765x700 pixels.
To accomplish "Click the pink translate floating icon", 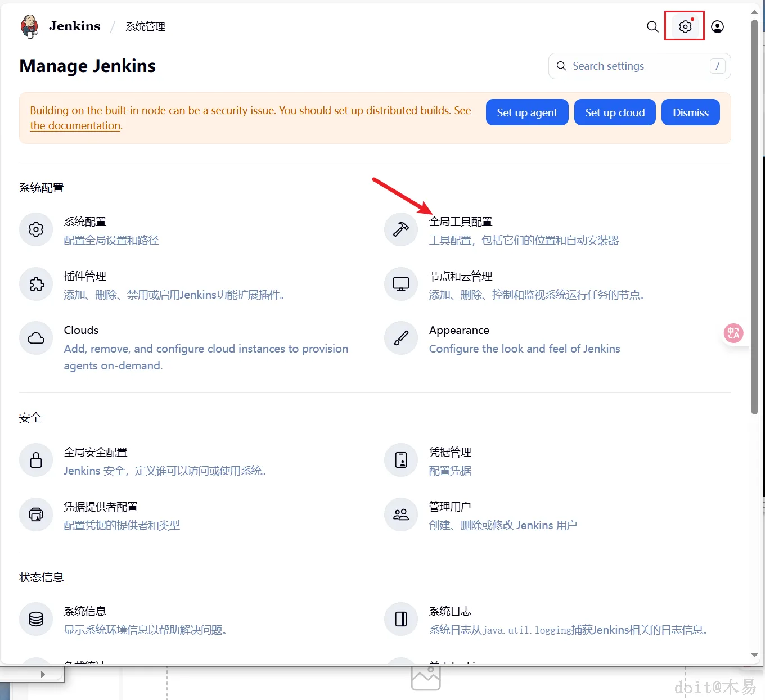I will click(733, 333).
